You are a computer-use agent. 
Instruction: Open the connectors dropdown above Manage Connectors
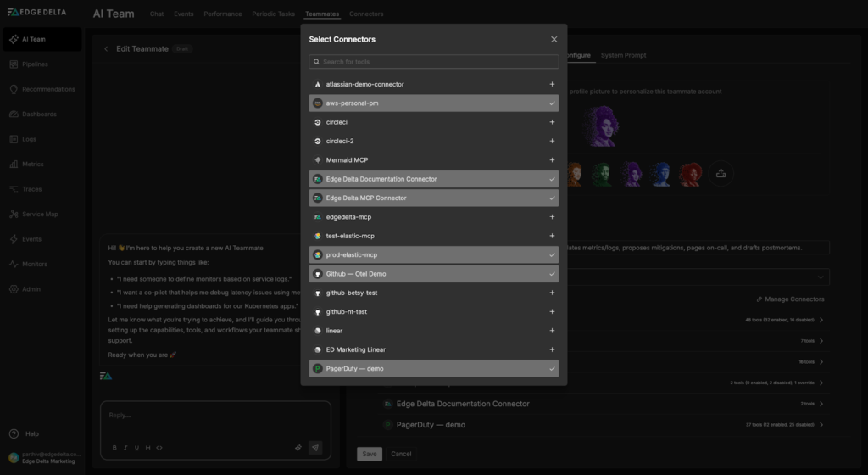tap(820, 277)
